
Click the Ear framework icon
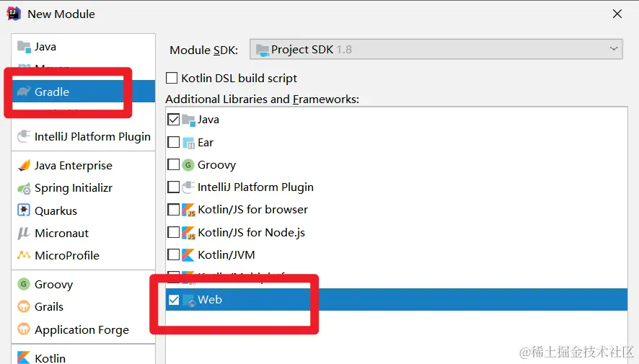tap(188, 143)
